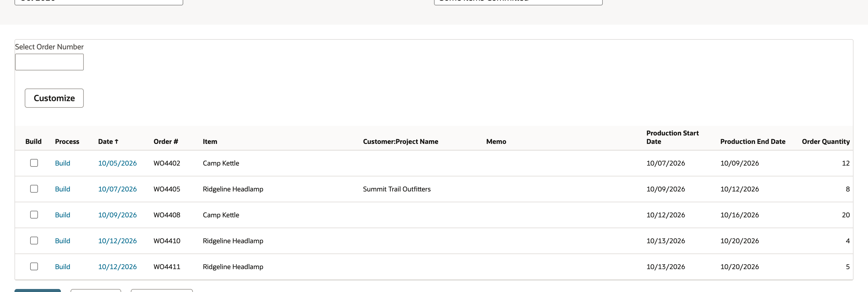The width and height of the screenshot is (868, 292).
Task: Click the Build link for order WO4411
Action: pos(63,267)
